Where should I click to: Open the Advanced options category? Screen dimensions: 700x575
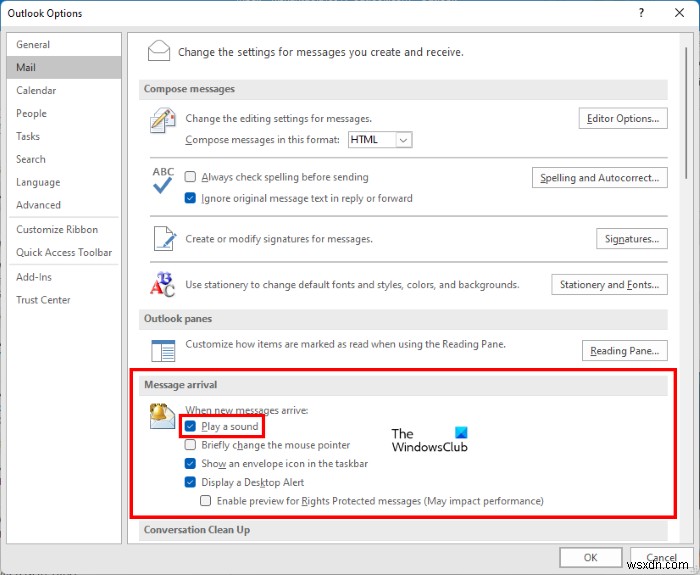coord(64,205)
